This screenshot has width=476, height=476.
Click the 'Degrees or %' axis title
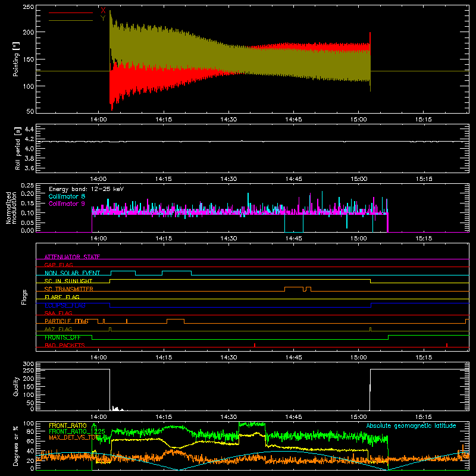pos(16,446)
